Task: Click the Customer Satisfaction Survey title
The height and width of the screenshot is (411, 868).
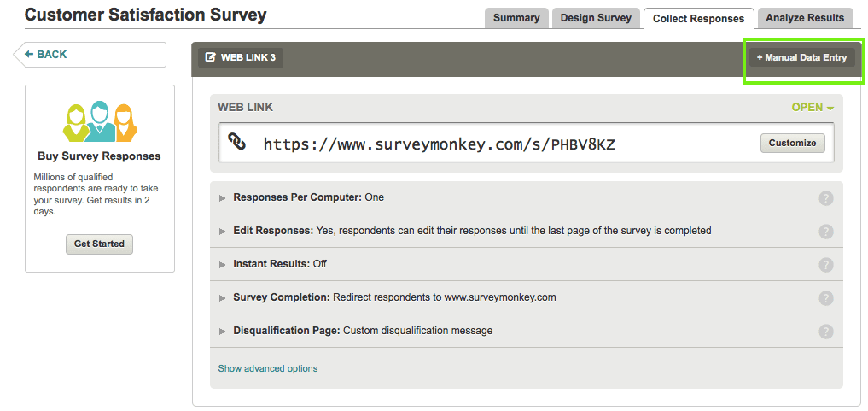Action: pos(146,15)
